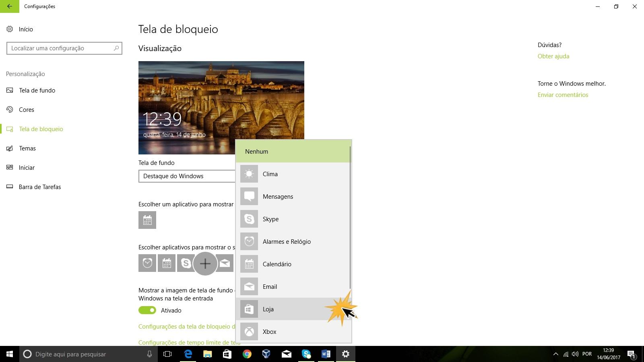Show hidden system tray icons
This screenshot has width=644, height=362.
point(556,354)
